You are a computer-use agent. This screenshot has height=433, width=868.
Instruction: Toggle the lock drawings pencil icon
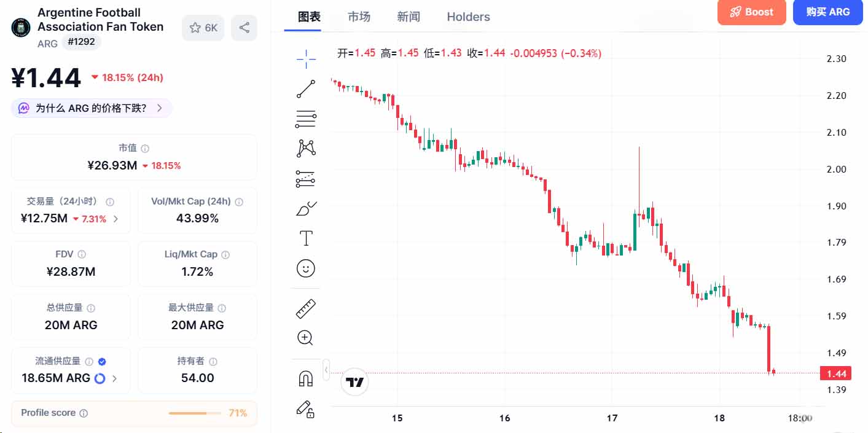pos(306,408)
